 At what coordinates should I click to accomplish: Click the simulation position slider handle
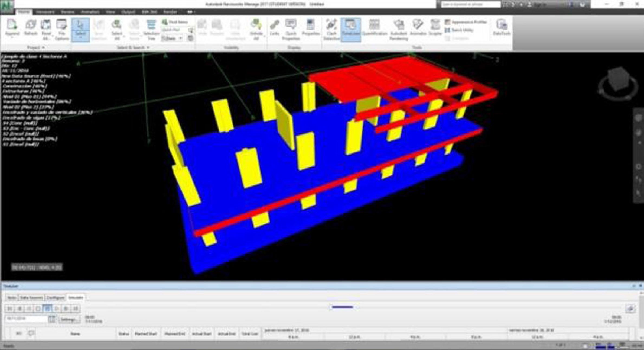click(342, 307)
